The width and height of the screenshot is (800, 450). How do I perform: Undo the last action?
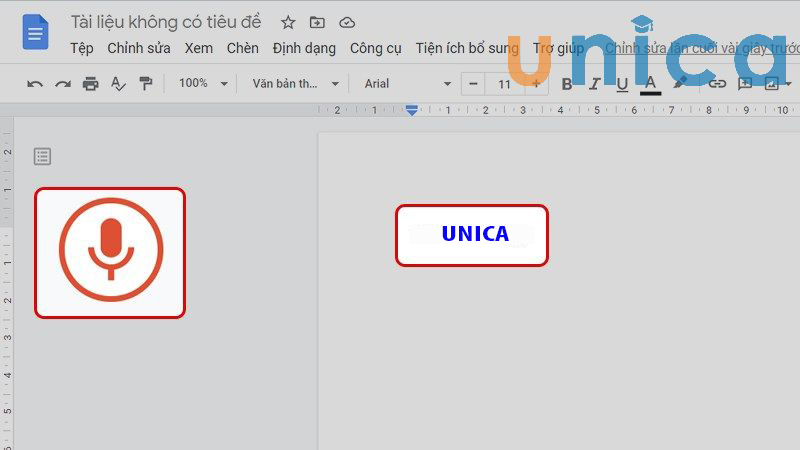35,84
